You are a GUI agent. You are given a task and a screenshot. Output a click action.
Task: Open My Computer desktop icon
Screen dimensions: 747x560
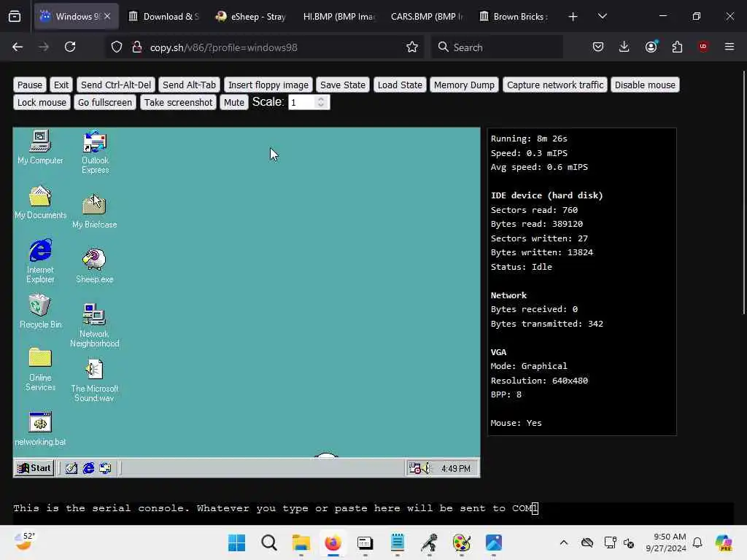(40, 147)
